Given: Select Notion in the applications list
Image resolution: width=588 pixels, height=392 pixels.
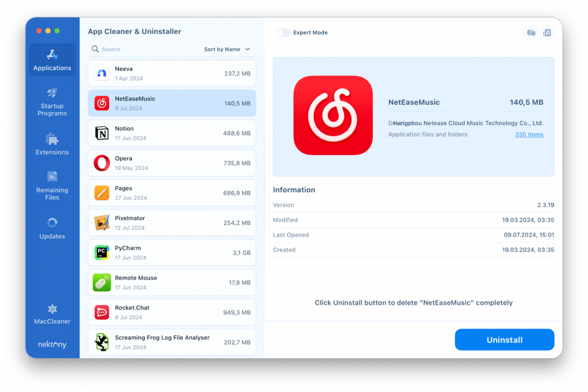Looking at the screenshot, I should point(172,133).
